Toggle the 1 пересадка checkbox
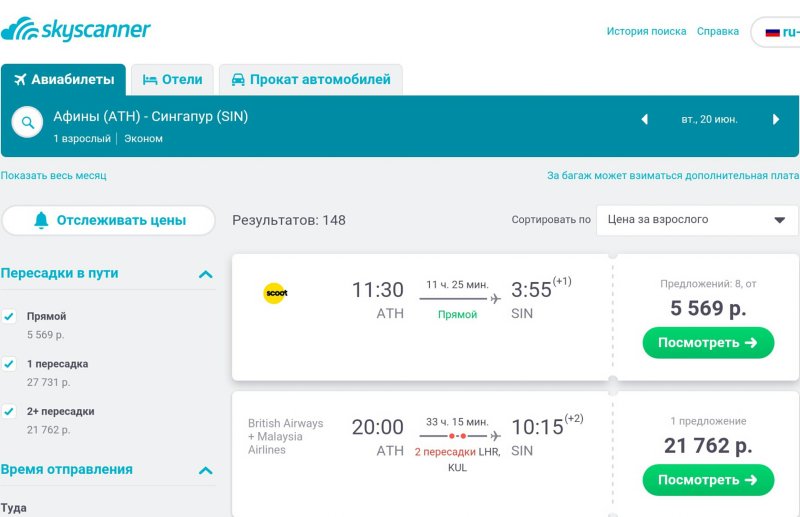This screenshot has width=800, height=517. point(9,364)
